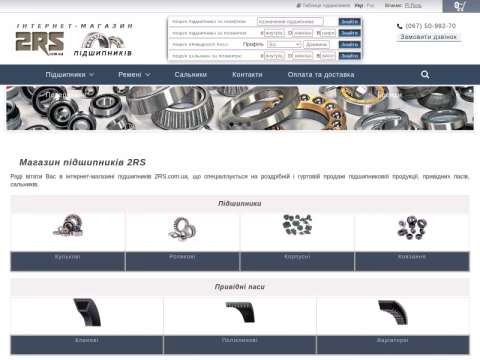Open the shopping cart icon
Image resolution: width=480 pixels, height=360 pixels.
click(461, 6)
